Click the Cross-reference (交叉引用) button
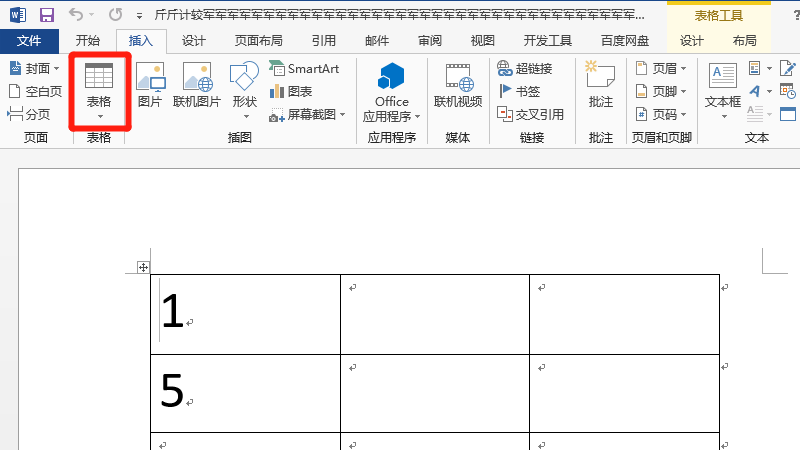The height and width of the screenshot is (450, 800). (530, 115)
